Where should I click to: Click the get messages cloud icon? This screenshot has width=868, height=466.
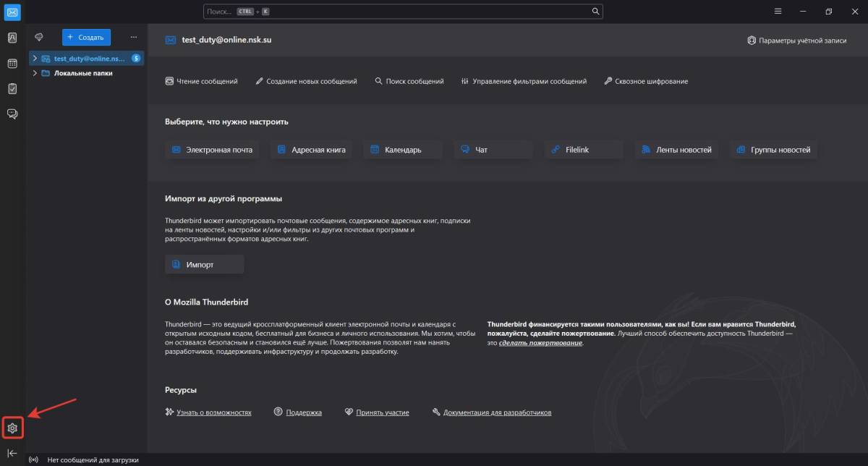(x=40, y=37)
